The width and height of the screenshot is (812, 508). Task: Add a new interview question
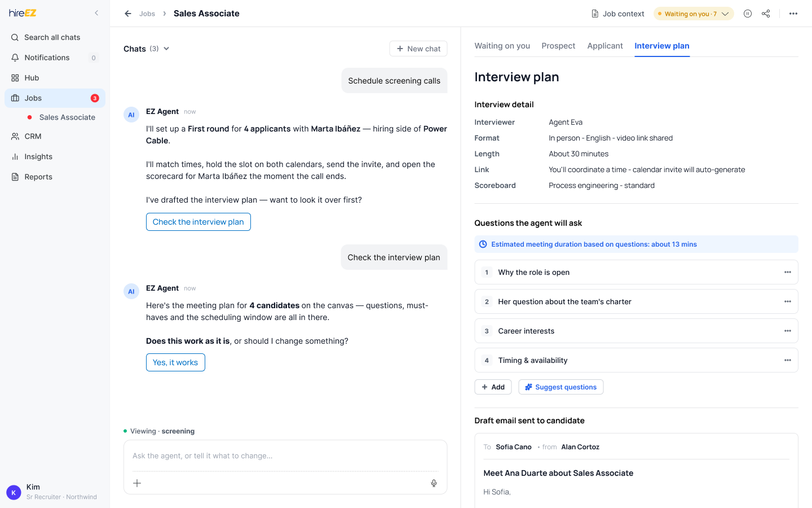[x=493, y=387]
